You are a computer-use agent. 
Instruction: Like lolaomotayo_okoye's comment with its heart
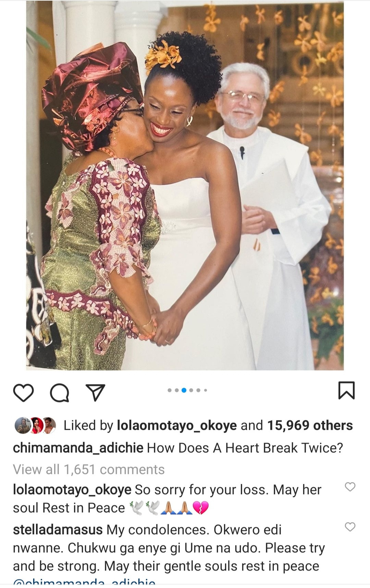(350, 487)
